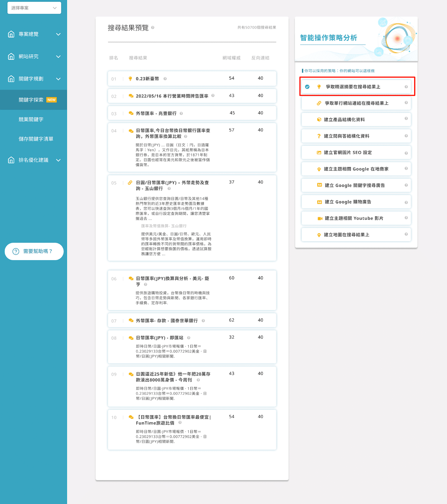Click the 需要幫助嗎？ help button
The height and width of the screenshot is (504, 447).
[34, 252]
